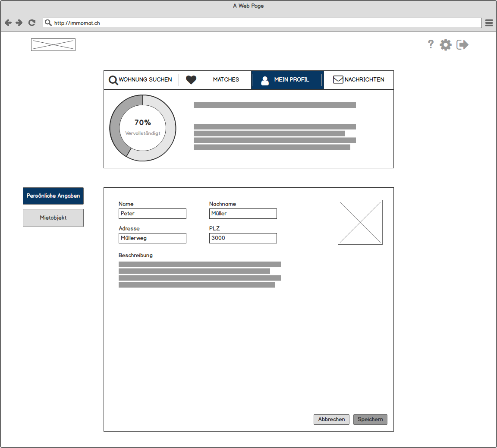Click the browser forward arrow
The width and height of the screenshot is (497, 448).
click(19, 23)
